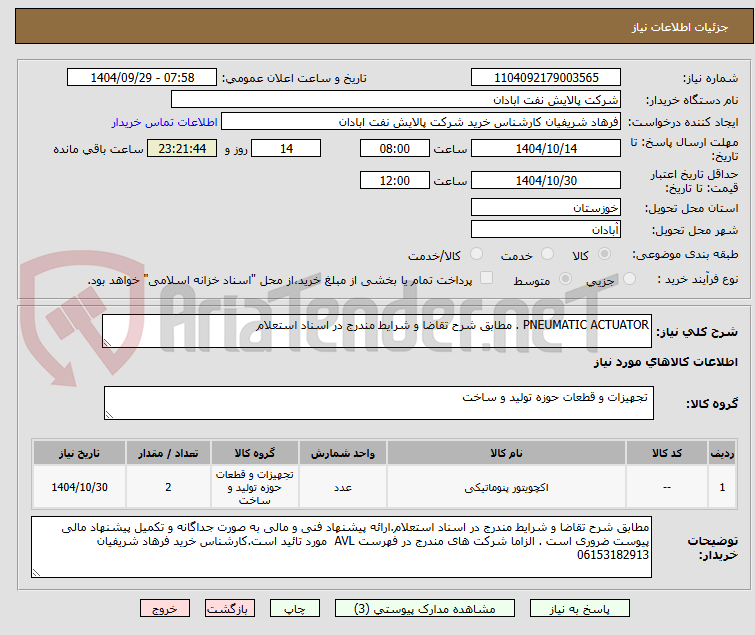Click the validity time field 12:00
This screenshot has height=635, width=755.
pos(394,181)
